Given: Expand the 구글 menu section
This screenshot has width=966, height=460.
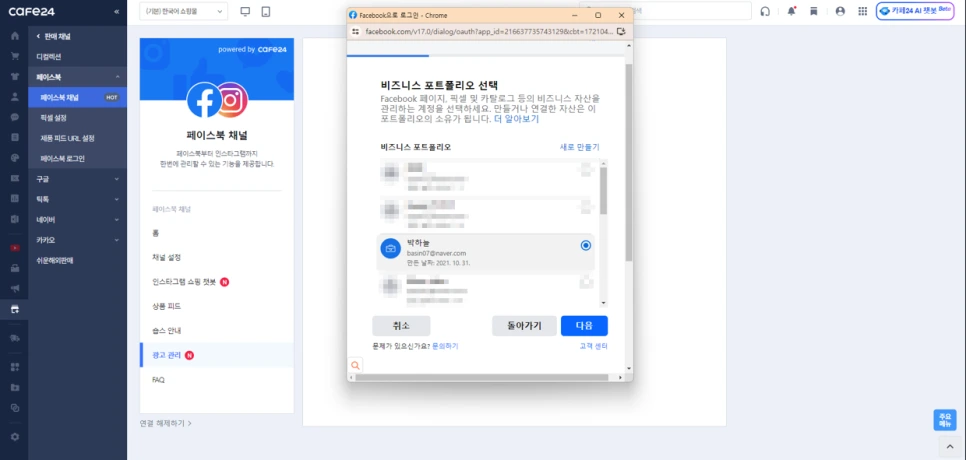Looking at the screenshot, I should coord(78,179).
